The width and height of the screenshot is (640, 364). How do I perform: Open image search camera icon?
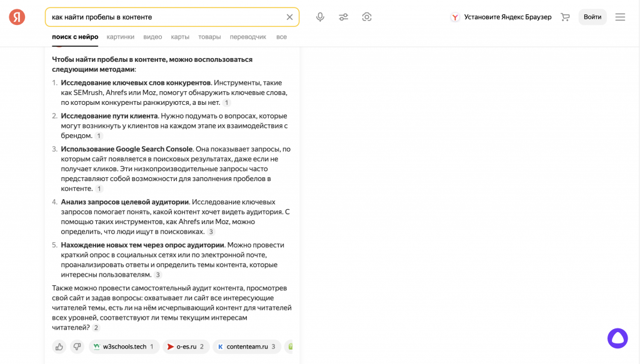click(367, 17)
